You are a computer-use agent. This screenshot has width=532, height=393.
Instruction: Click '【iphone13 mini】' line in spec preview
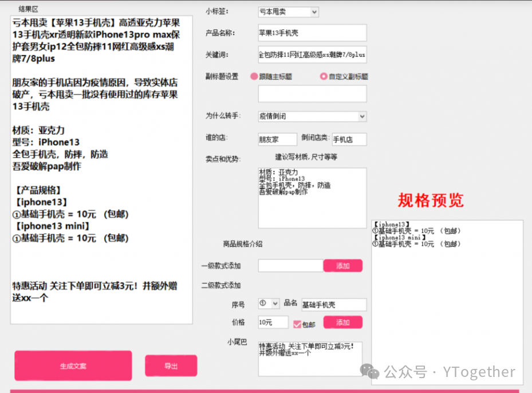(x=399, y=238)
